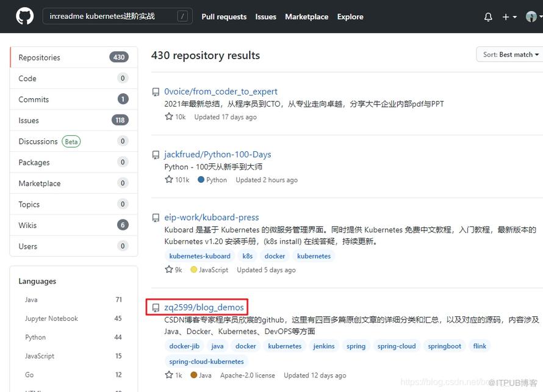Image resolution: width=543 pixels, height=392 pixels.
Task: Open Explore in top navigation
Action: click(x=350, y=16)
